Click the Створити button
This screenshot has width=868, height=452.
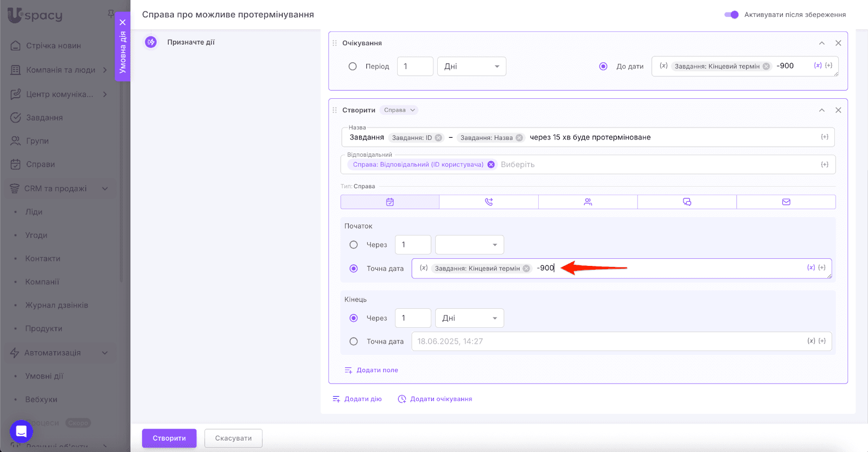tap(169, 438)
